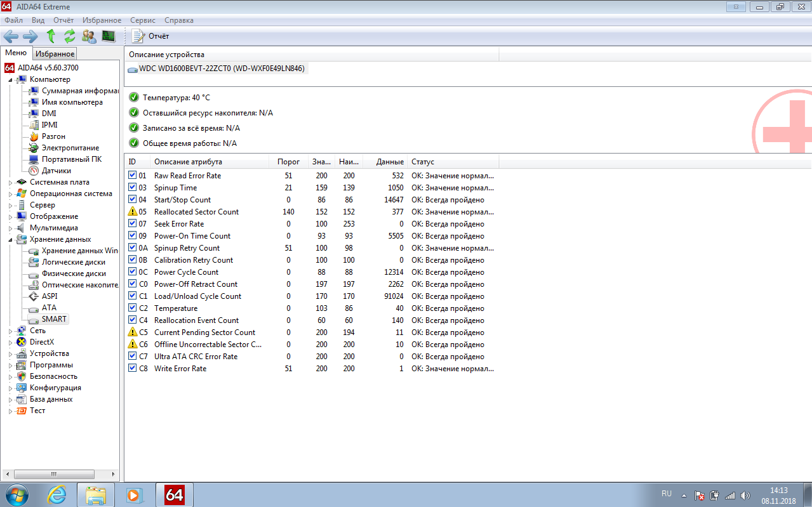This screenshot has width=812, height=507.
Task: Click the Current Pending Sector Count warning icon
Action: 133,332
